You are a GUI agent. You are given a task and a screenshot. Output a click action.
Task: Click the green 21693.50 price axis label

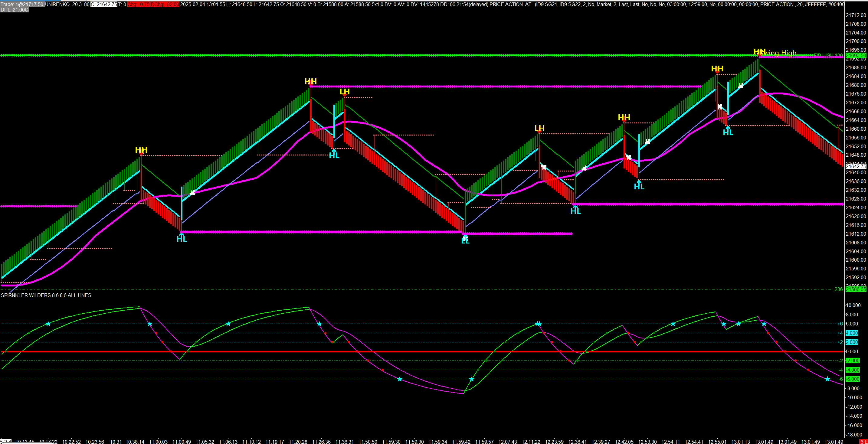coord(856,56)
